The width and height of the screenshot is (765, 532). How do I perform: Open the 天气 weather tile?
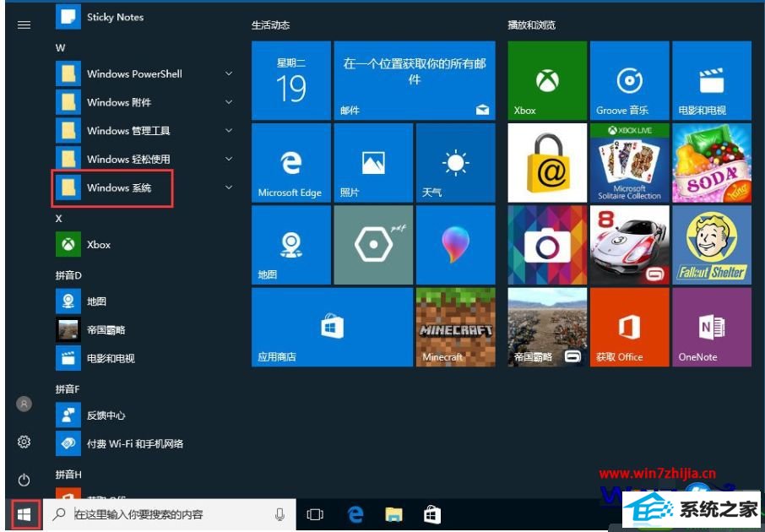coord(456,162)
